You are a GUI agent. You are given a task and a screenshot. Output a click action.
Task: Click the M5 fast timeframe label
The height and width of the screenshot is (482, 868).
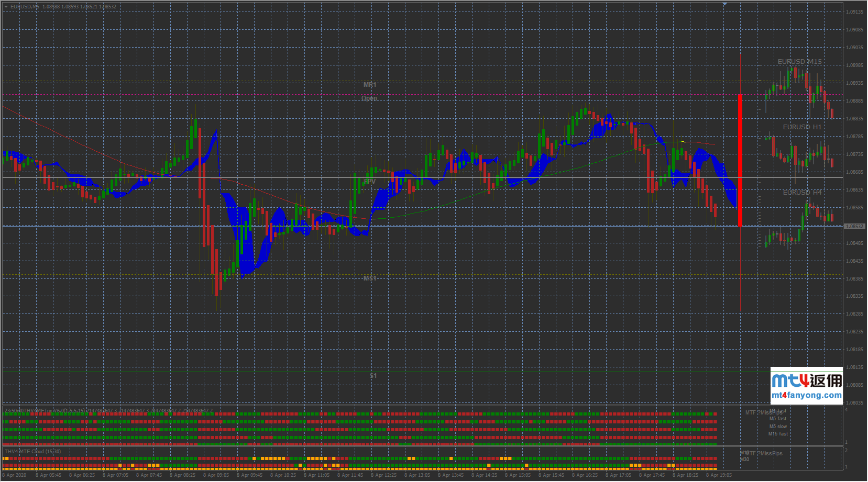(778, 419)
